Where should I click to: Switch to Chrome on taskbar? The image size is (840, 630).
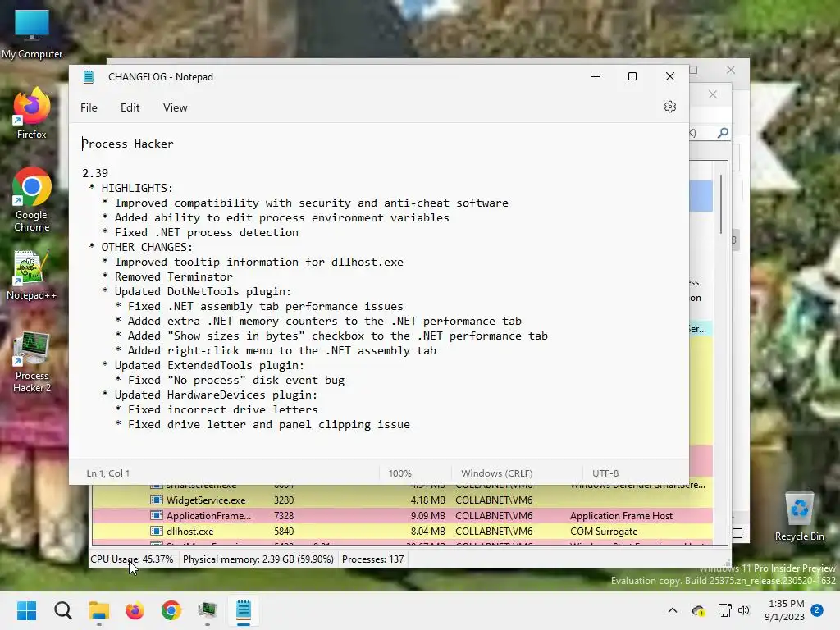(171, 610)
